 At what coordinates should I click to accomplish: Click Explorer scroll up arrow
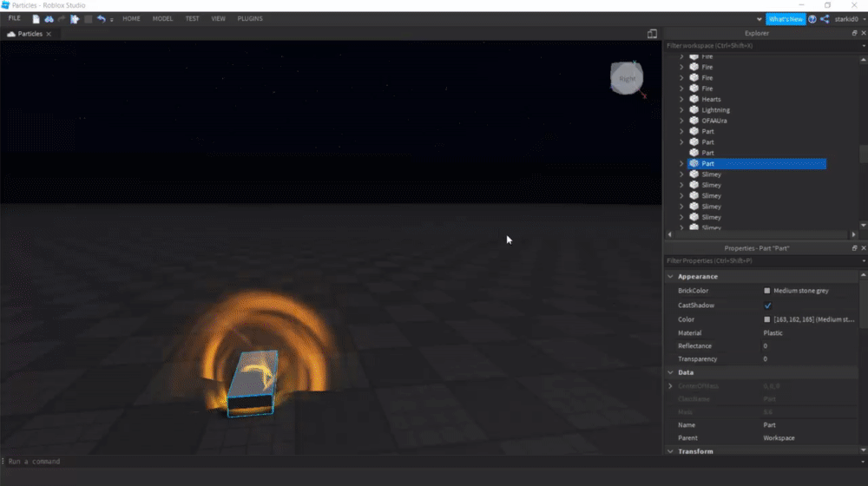tap(864, 59)
